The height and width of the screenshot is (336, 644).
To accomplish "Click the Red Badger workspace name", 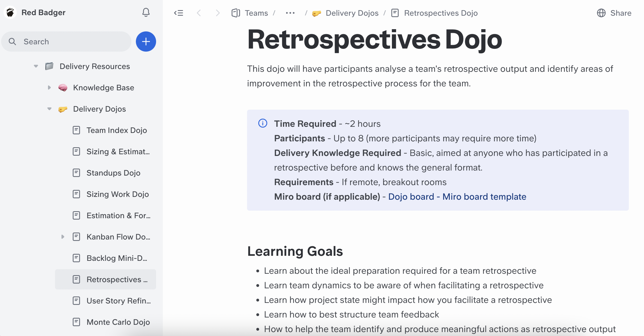I will pyautogui.click(x=44, y=12).
